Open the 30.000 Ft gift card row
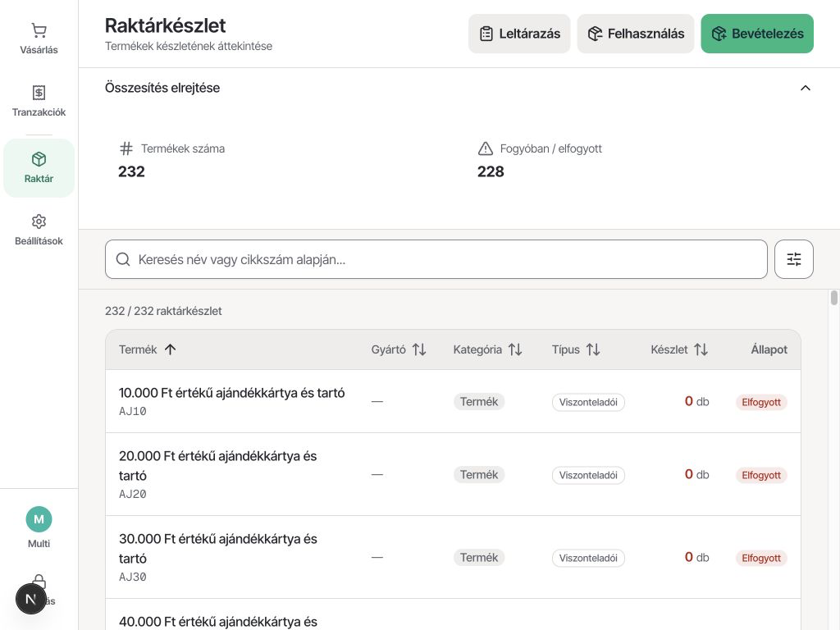The width and height of the screenshot is (840, 630). pos(453,557)
